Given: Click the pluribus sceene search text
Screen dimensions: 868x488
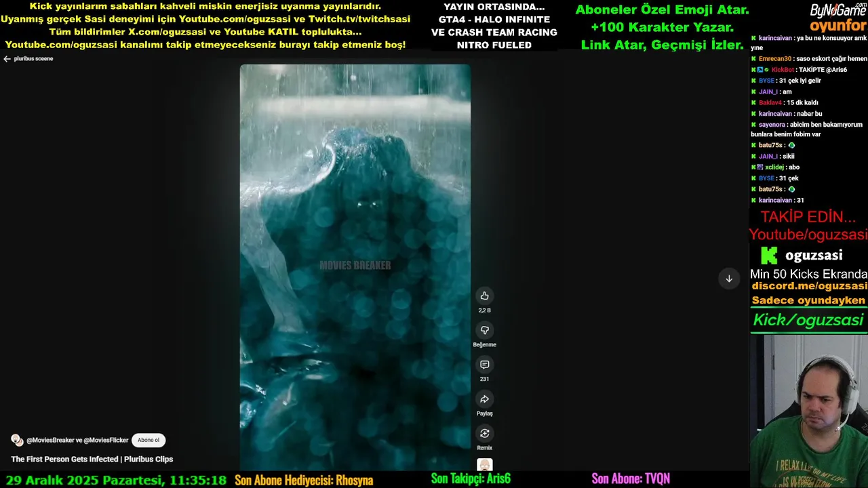Looking at the screenshot, I should [x=33, y=59].
